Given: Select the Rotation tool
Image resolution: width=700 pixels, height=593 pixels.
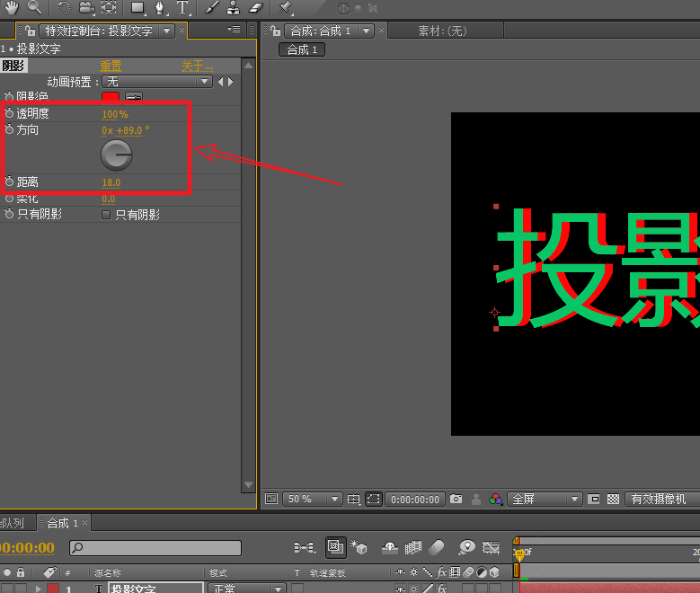Looking at the screenshot, I should point(64,7).
